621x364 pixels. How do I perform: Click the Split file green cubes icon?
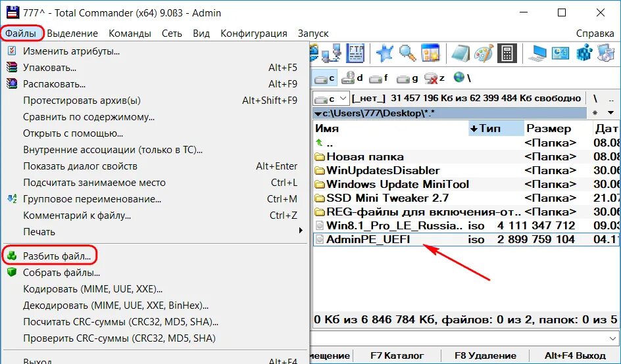coord(12,256)
